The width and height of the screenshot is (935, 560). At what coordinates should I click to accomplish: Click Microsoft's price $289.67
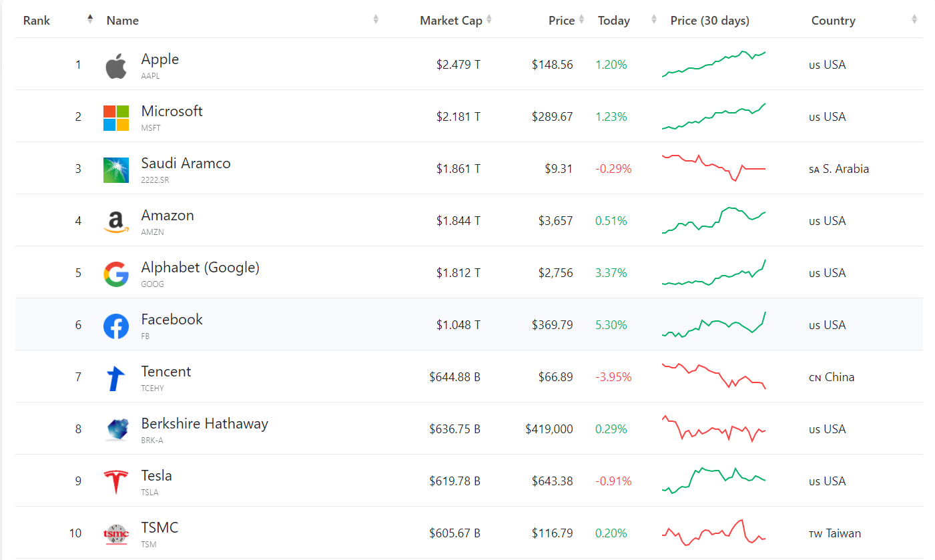click(x=553, y=117)
